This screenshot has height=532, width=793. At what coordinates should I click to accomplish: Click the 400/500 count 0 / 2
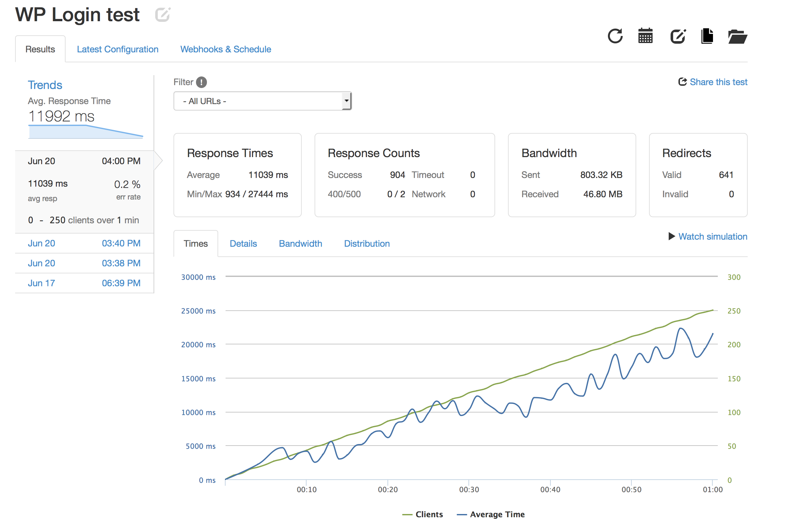(x=396, y=194)
